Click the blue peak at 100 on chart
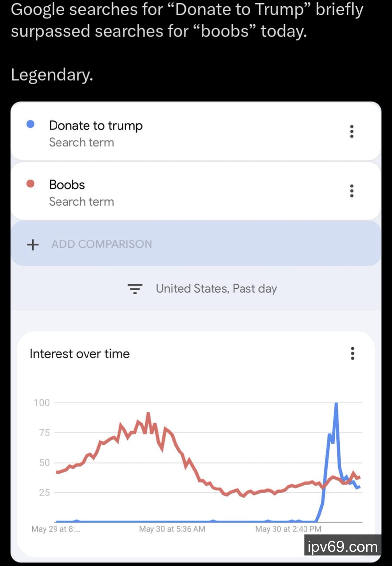This screenshot has width=392, height=566. click(x=336, y=404)
